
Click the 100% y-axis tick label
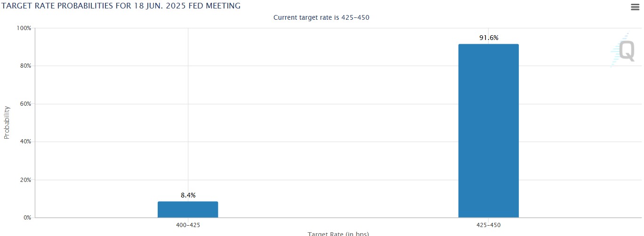pos(24,28)
